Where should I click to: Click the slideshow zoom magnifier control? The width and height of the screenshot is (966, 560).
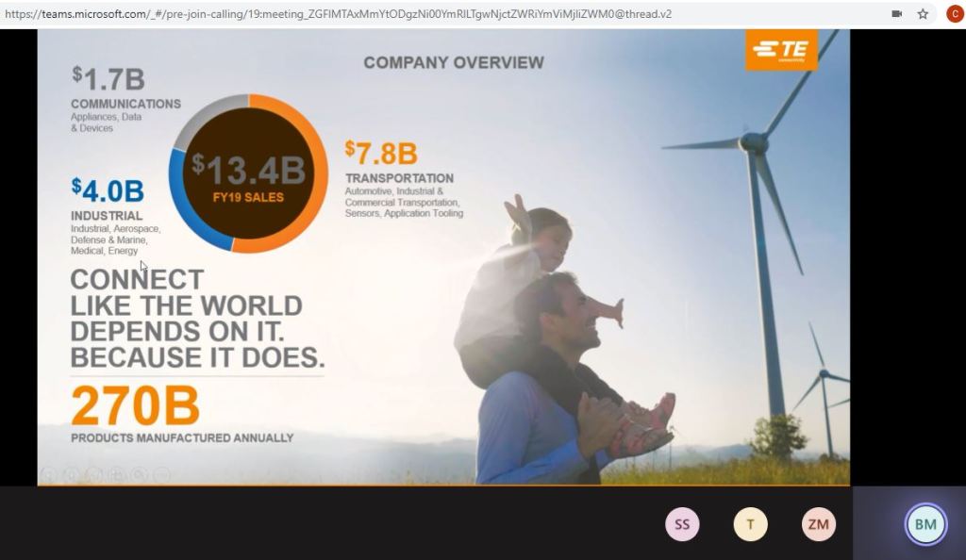pyautogui.click(x=139, y=475)
